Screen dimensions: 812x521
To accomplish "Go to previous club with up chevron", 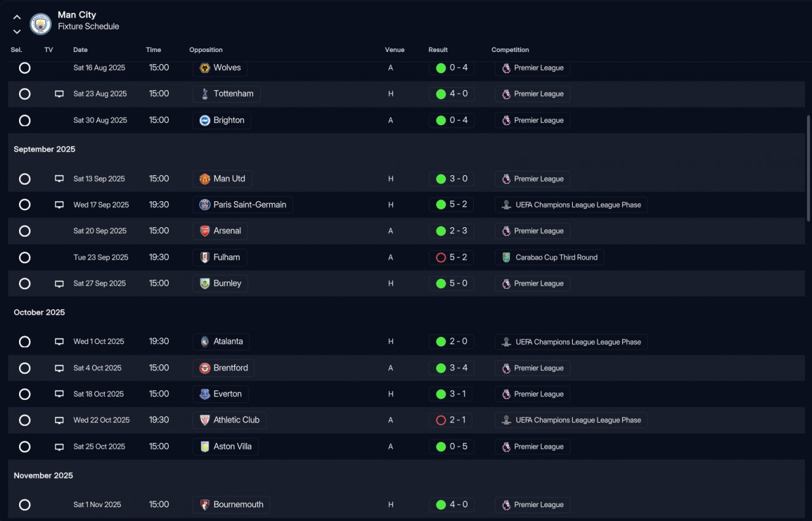I will 17,17.
